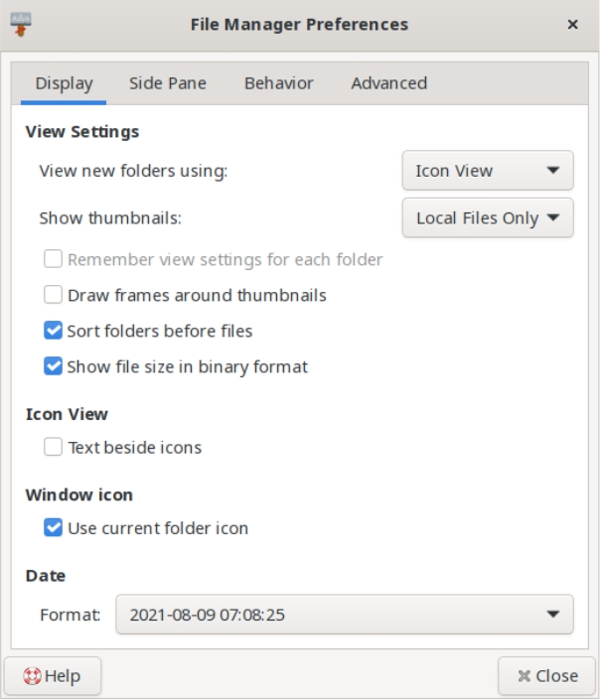This screenshot has height=700, width=600.
Task: Click the 'Window icon' section heading
Action: pyautogui.click(x=79, y=495)
